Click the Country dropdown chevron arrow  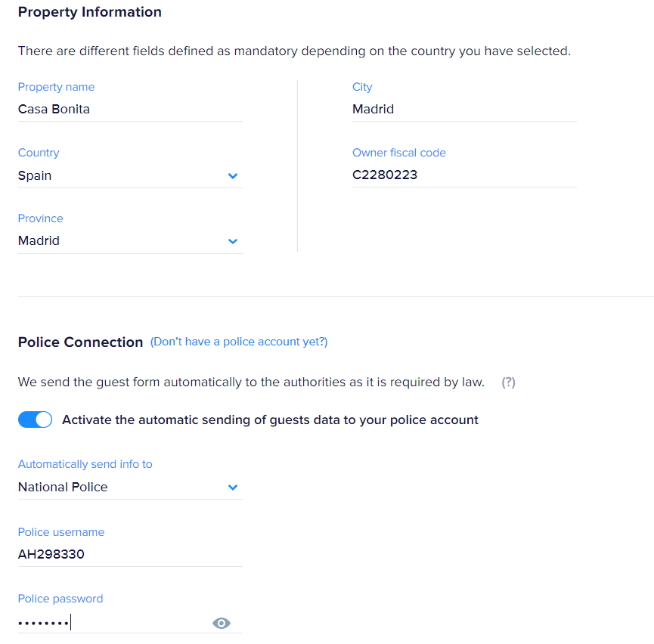(233, 176)
